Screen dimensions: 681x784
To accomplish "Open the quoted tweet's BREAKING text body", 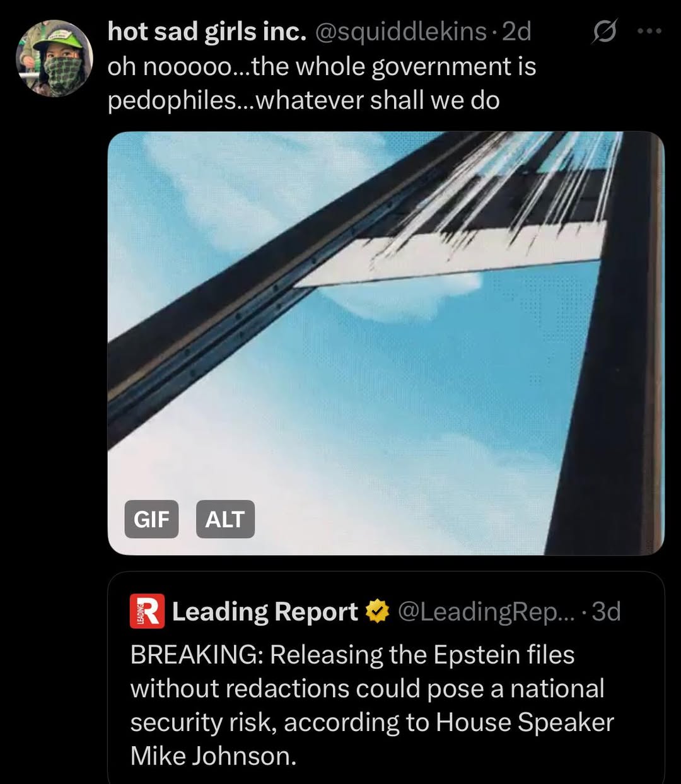I will tap(372, 705).
